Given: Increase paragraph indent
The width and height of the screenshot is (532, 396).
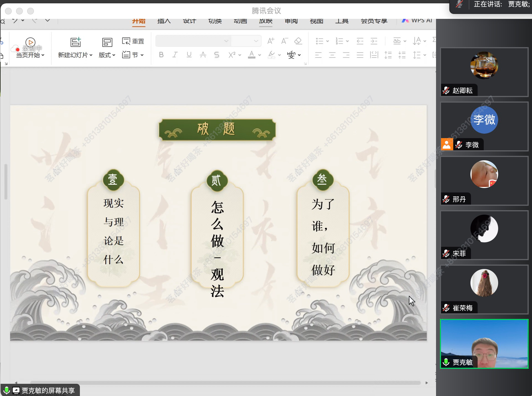Looking at the screenshot, I should point(374,41).
